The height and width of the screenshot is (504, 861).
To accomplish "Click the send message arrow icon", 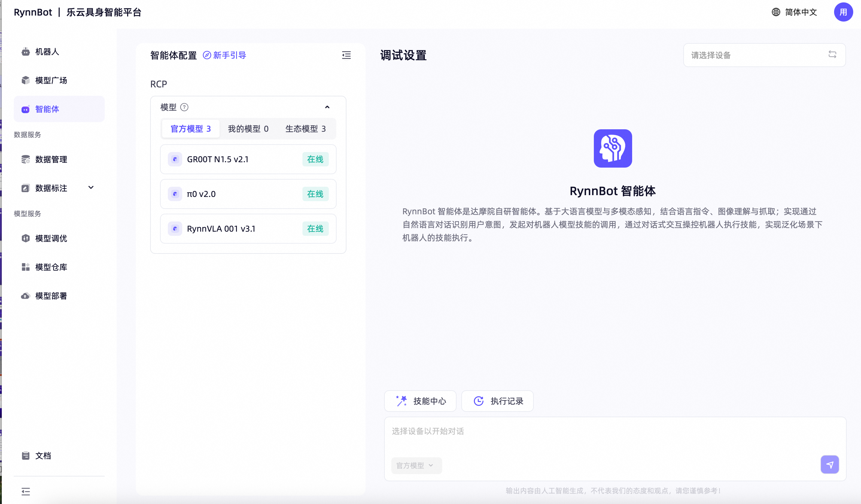I will [x=830, y=464].
